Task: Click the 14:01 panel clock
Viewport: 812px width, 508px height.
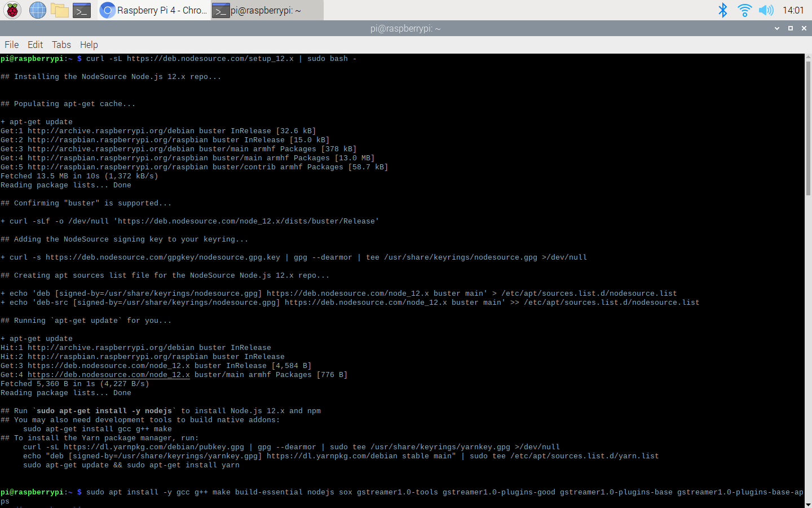Action: (x=793, y=10)
